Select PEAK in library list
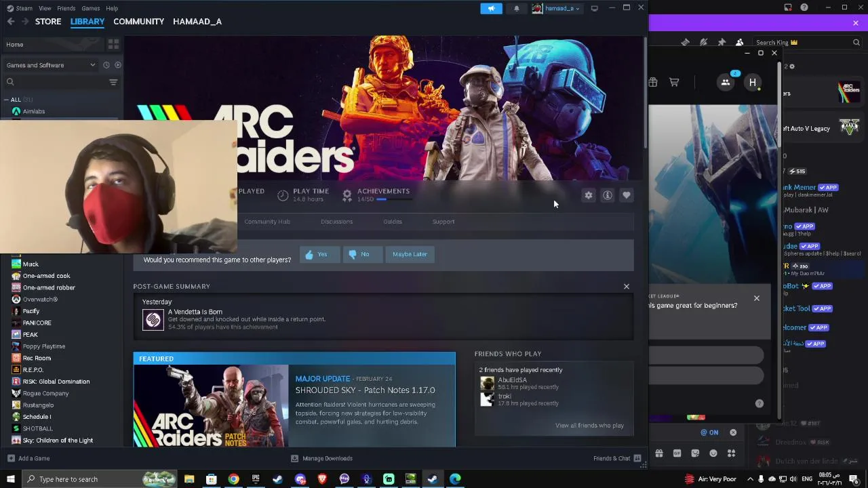The image size is (868, 488). [31, 335]
